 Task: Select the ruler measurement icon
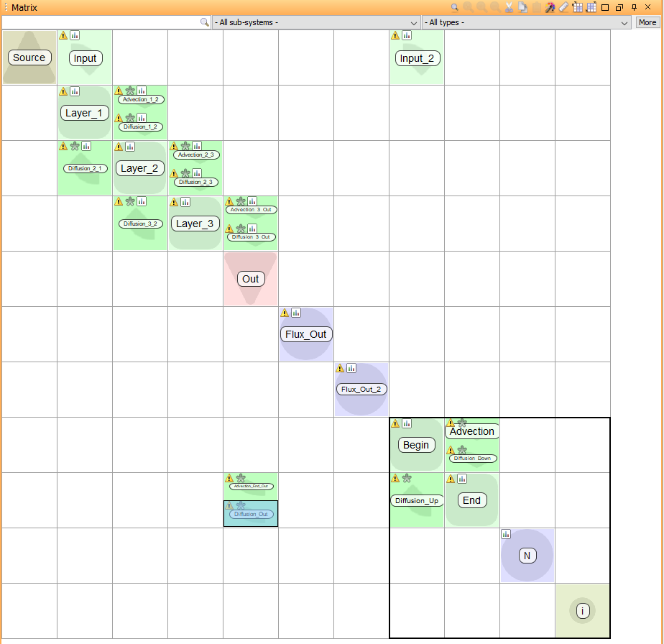563,7
